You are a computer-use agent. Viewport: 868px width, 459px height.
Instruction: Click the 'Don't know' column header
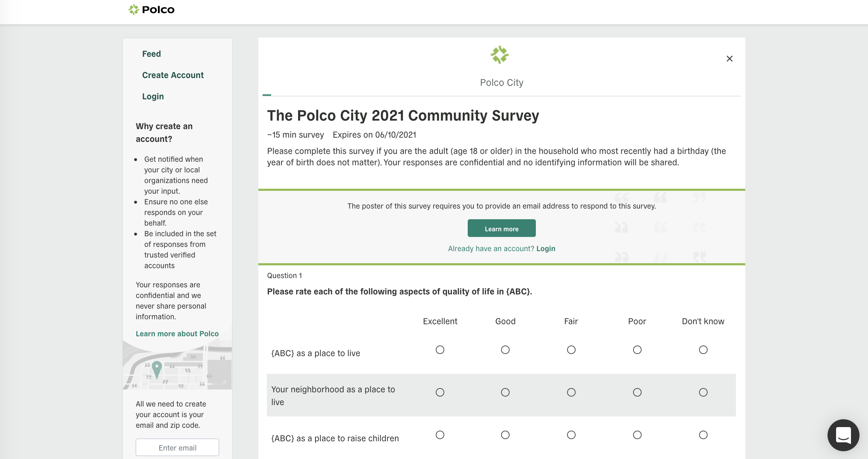pos(703,321)
